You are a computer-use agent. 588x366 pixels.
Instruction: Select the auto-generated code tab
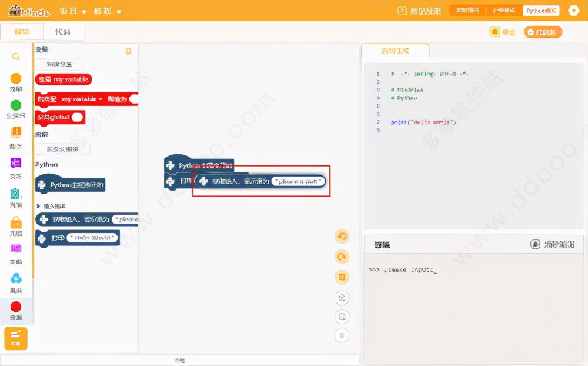point(395,51)
